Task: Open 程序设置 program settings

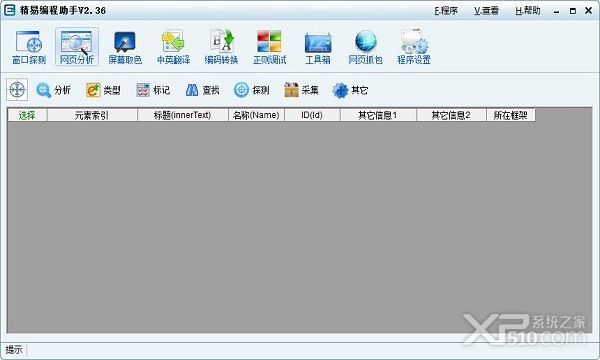Action: (x=414, y=47)
